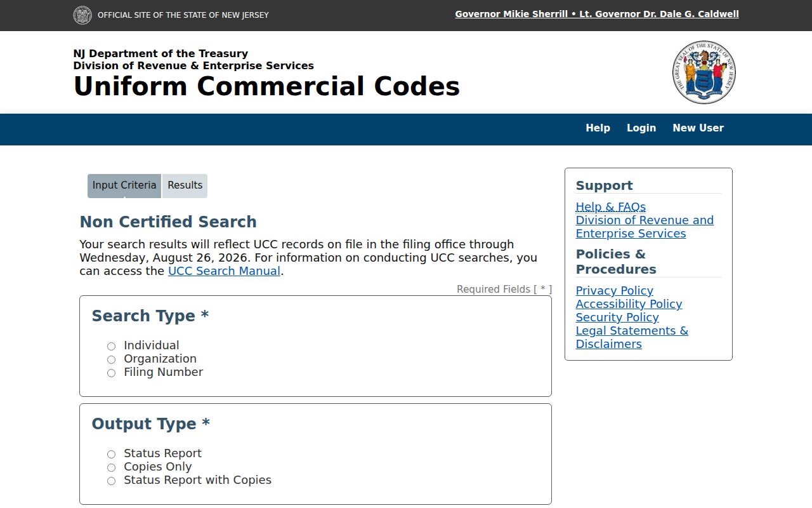The height and width of the screenshot is (508, 812).
Task: Select Status Report with Copies option
Action: click(111, 481)
